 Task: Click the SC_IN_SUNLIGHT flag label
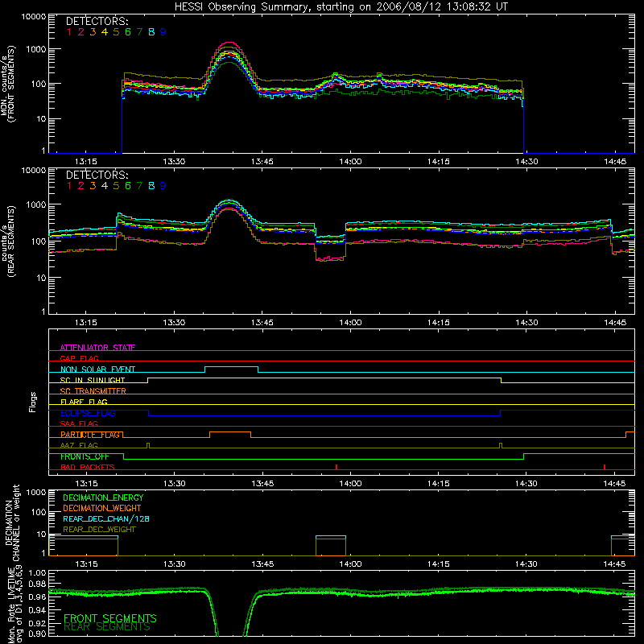click(x=93, y=380)
